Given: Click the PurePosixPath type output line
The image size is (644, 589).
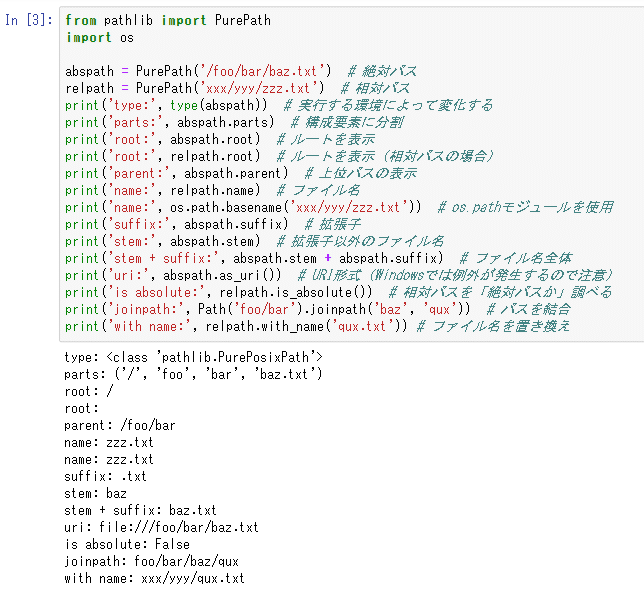Looking at the screenshot, I should (194, 357).
